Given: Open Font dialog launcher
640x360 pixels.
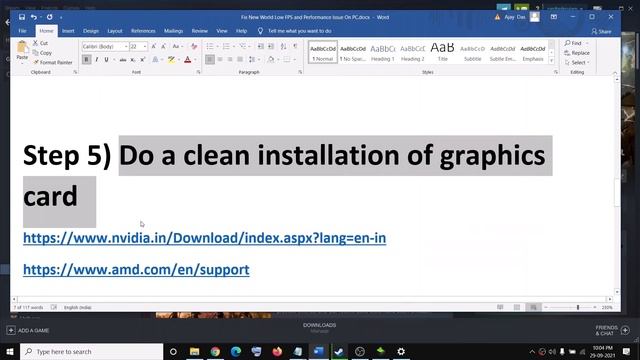Looking at the screenshot, I should 198,72.
